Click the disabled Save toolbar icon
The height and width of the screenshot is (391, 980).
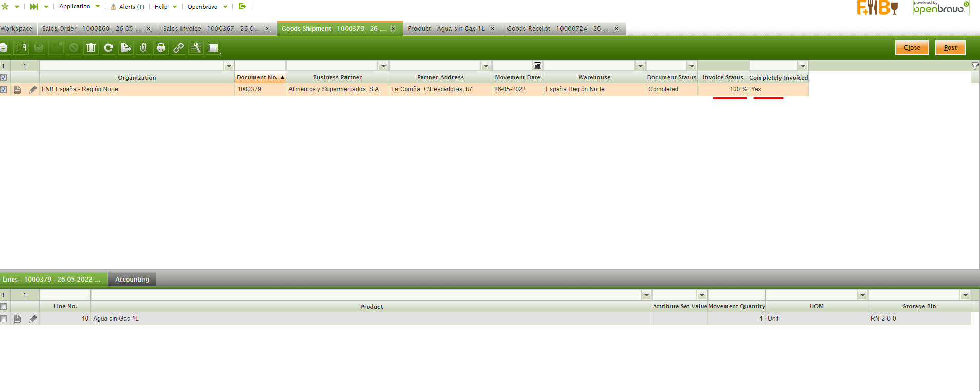click(39, 48)
